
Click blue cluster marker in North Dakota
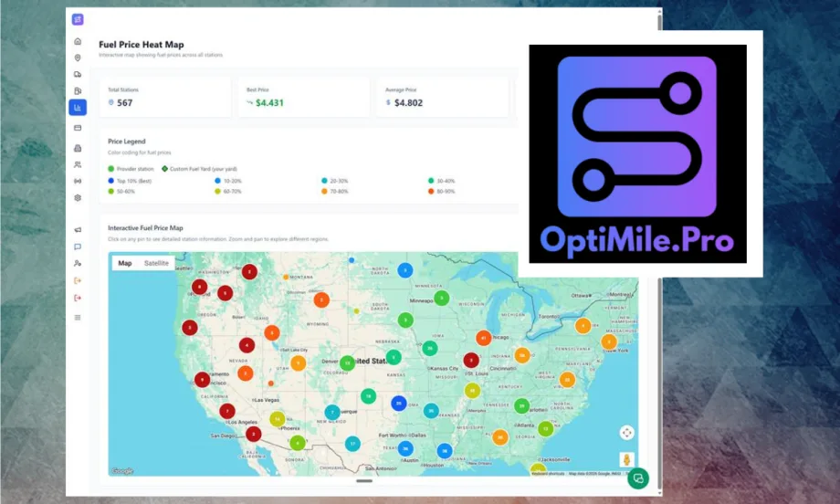pyautogui.click(x=405, y=270)
